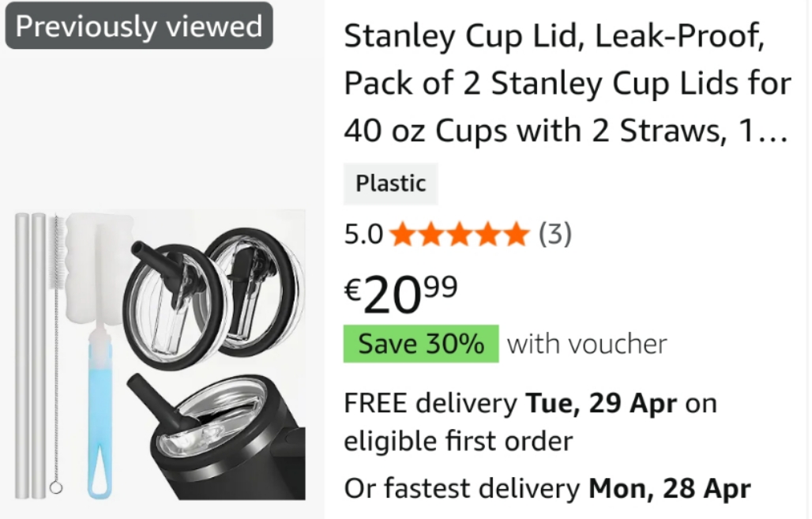Select the Plastic material tag
This screenshot has height=519, width=812.
(390, 184)
